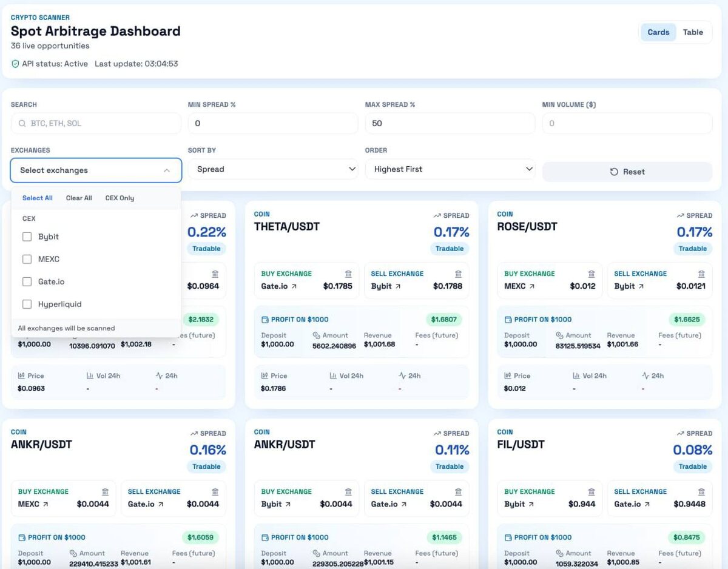This screenshot has width=728, height=569.
Task: Click the Min Volume ($) input
Action: [x=627, y=123]
